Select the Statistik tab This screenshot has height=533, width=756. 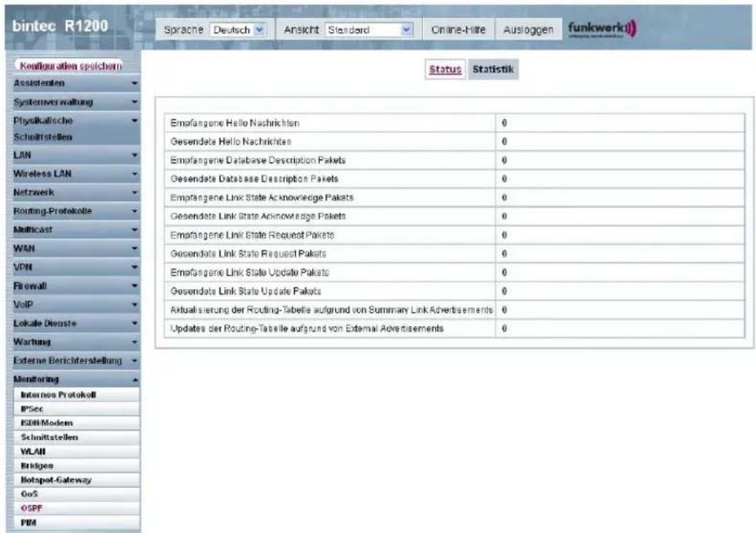(493, 69)
